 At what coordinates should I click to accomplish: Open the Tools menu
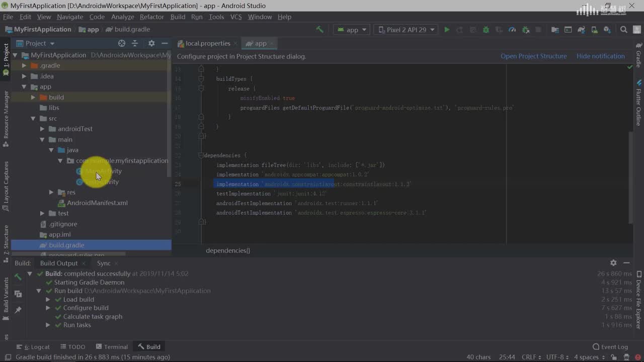point(216,17)
